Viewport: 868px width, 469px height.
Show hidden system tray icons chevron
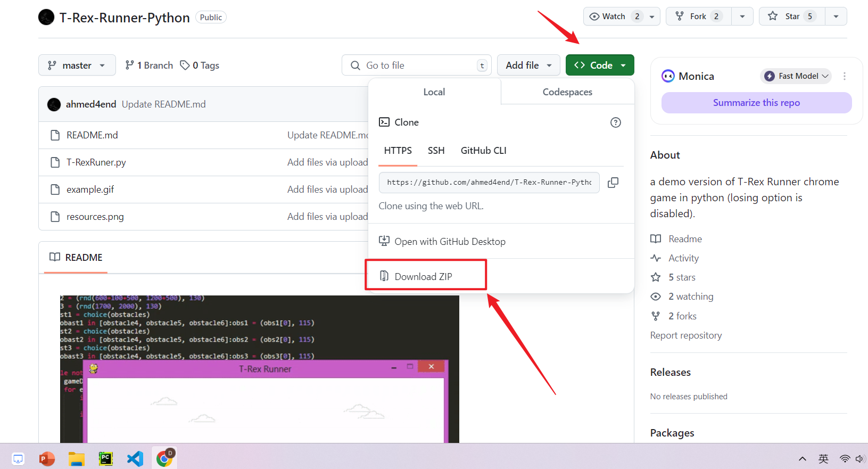coord(803,459)
